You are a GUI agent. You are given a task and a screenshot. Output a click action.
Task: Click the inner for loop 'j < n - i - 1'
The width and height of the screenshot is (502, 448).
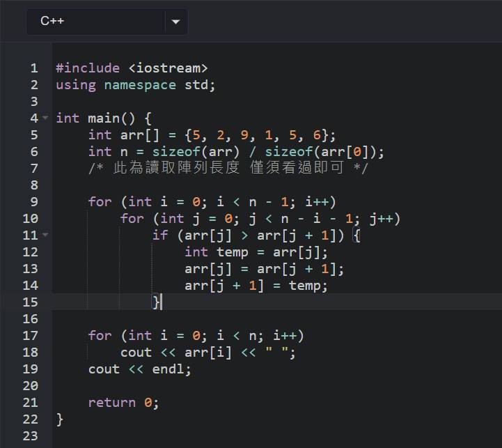tap(301, 219)
